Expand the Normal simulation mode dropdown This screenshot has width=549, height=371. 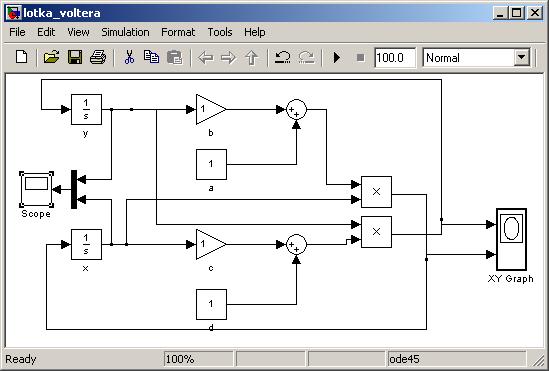point(521,57)
